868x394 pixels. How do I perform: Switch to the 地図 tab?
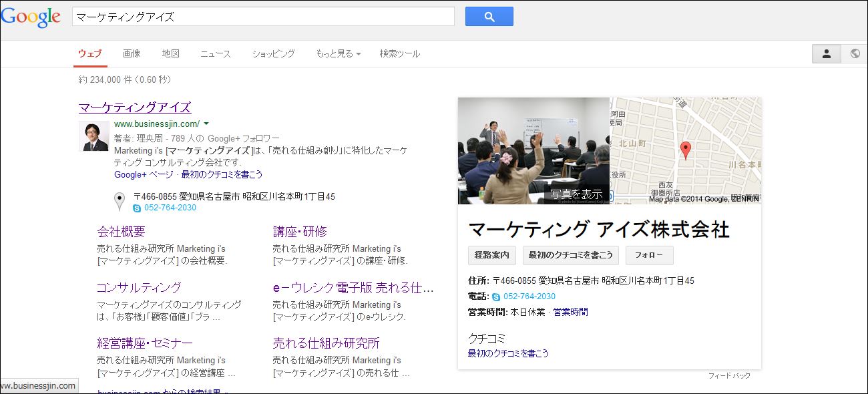point(170,54)
